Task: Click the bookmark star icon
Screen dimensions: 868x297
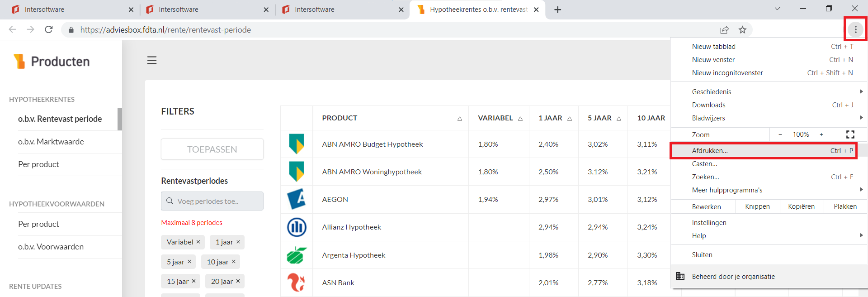Action: [x=742, y=30]
